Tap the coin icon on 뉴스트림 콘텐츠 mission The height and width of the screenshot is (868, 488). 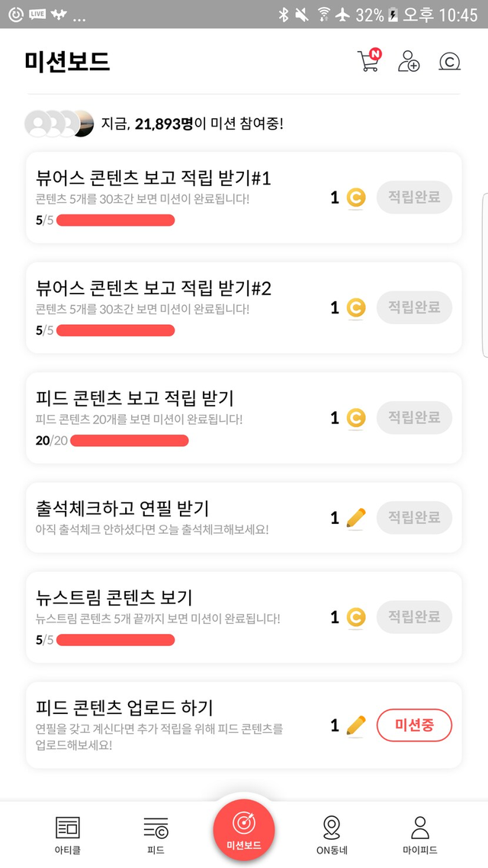pyautogui.click(x=355, y=617)
